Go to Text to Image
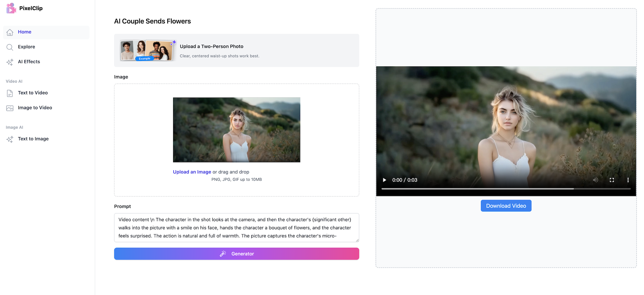Viewport: 644px width, 295px height. point(46,139)
